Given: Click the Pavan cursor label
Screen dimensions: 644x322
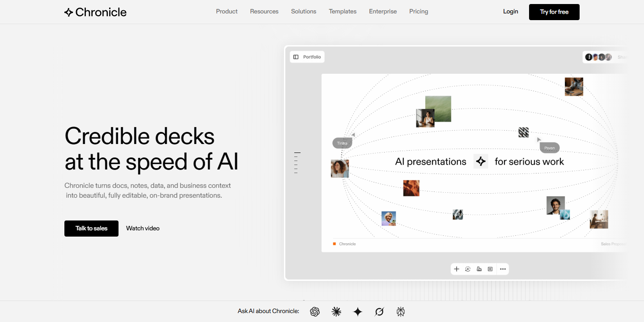Looking at the screenshot, I should pos(550,148).
